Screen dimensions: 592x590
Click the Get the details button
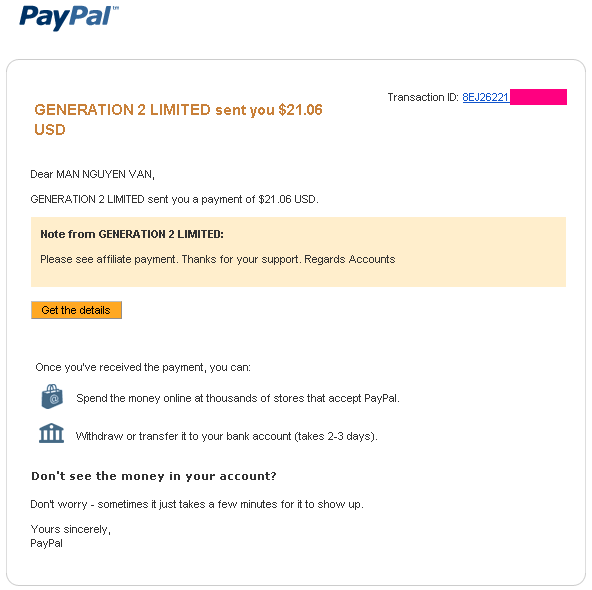click(76, 310)
